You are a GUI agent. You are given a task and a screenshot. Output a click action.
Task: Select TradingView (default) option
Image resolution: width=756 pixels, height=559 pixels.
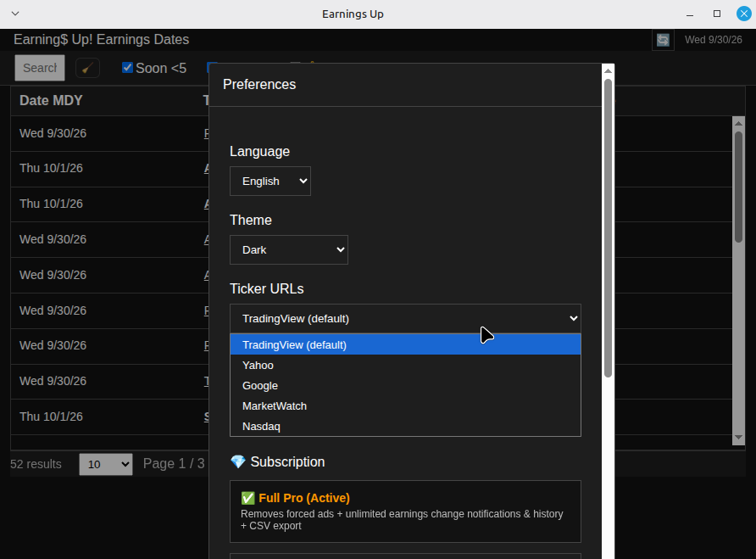(405, 344)
